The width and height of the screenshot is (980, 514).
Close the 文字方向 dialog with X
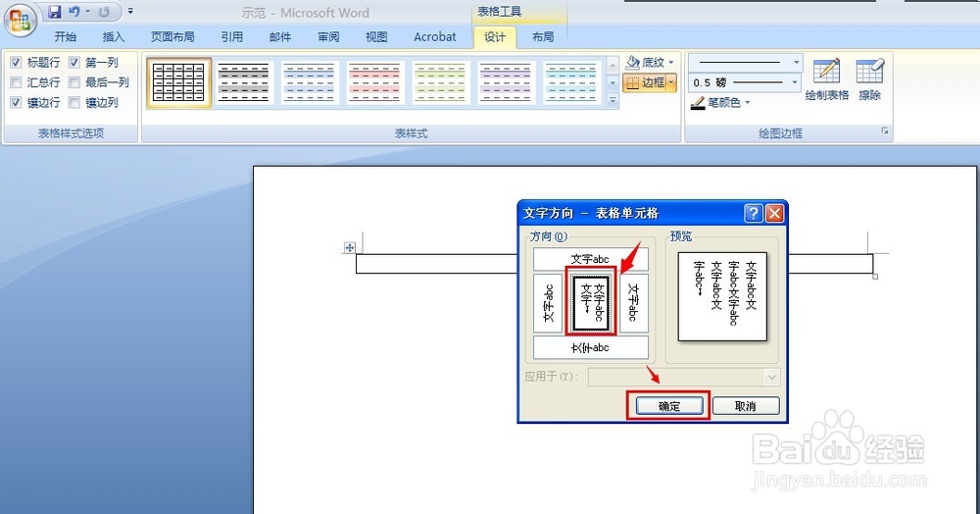click(774, 214)
